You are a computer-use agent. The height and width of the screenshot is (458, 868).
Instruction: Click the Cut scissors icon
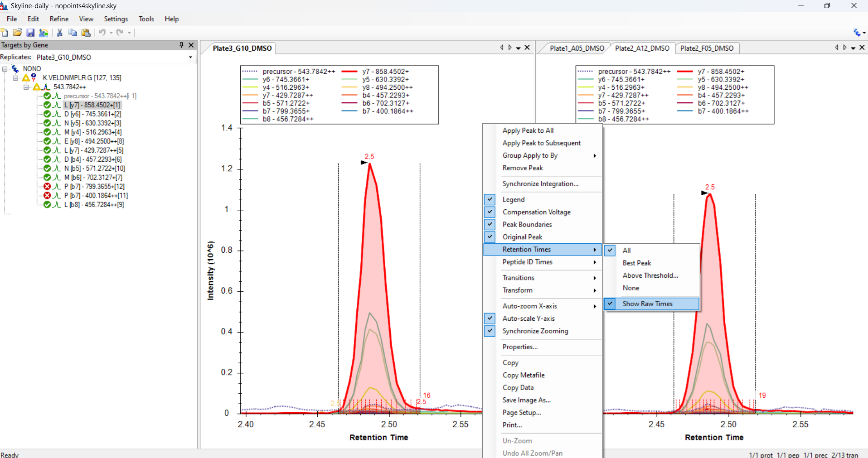click(x=59, y=33)
